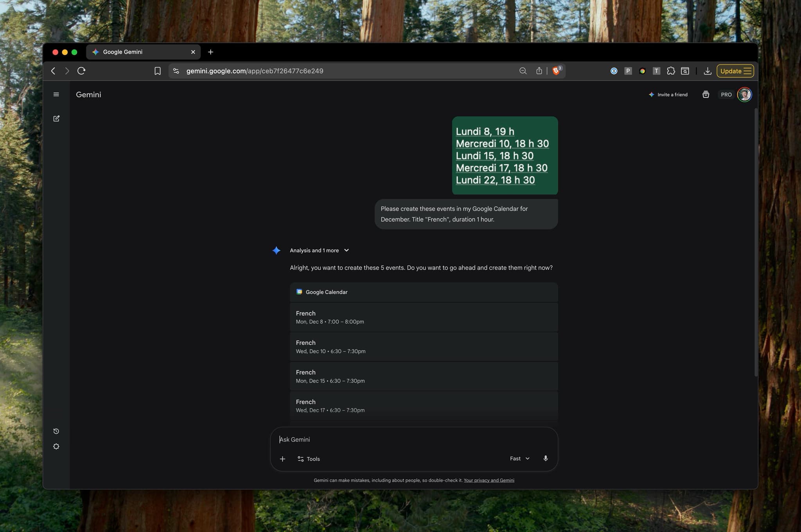Click the Invite a friend button
The image size is (801, 532).
tap(668, 94)
